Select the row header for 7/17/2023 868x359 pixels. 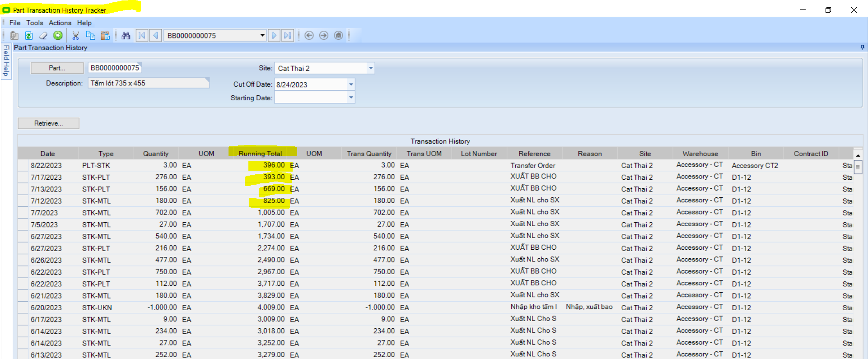click(x=23, y=177)
